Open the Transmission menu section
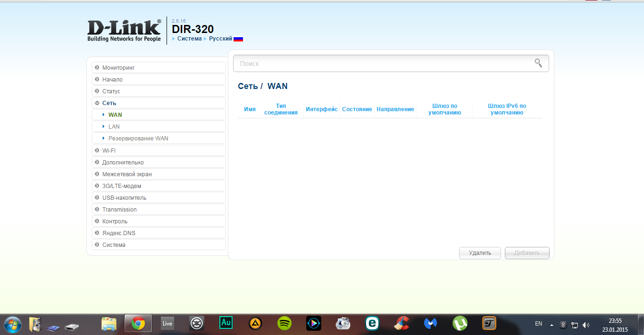Viewport: 644px width, 335px height. pyautogui.click(x=159, y=209)
